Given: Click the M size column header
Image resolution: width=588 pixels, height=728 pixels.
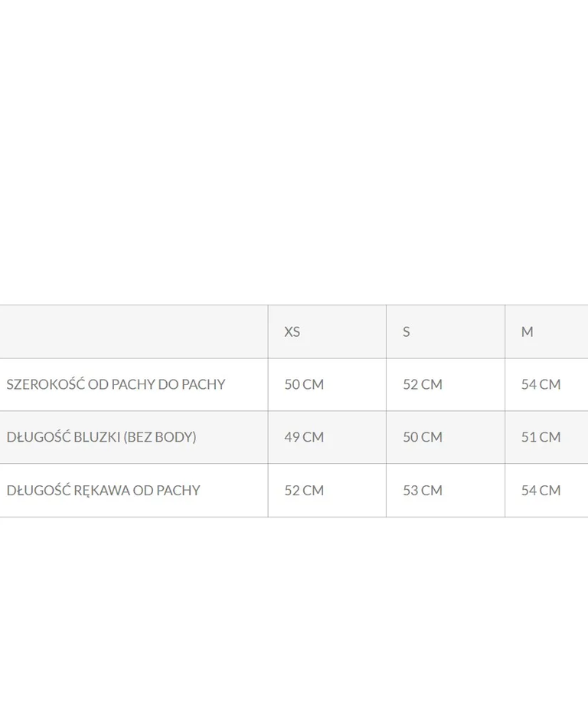Looking at the screenshot, I should pyautogui.click(x=528, y=331).
